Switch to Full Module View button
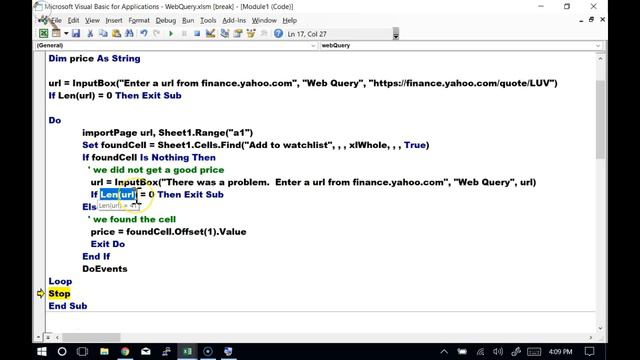Image resolution: width=640 pixels, height=360 pixels. pos(48,337)
